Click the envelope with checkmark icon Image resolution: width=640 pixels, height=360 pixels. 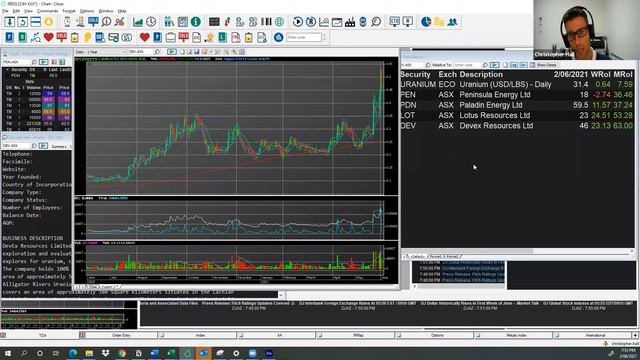(x=113, y=38)
